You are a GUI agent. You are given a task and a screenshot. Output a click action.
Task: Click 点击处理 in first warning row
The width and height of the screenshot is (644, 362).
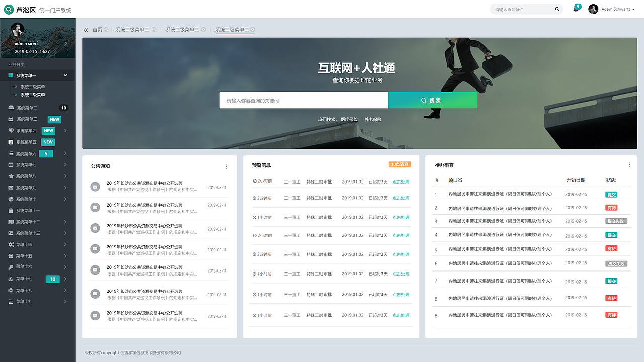pos(401,182)
